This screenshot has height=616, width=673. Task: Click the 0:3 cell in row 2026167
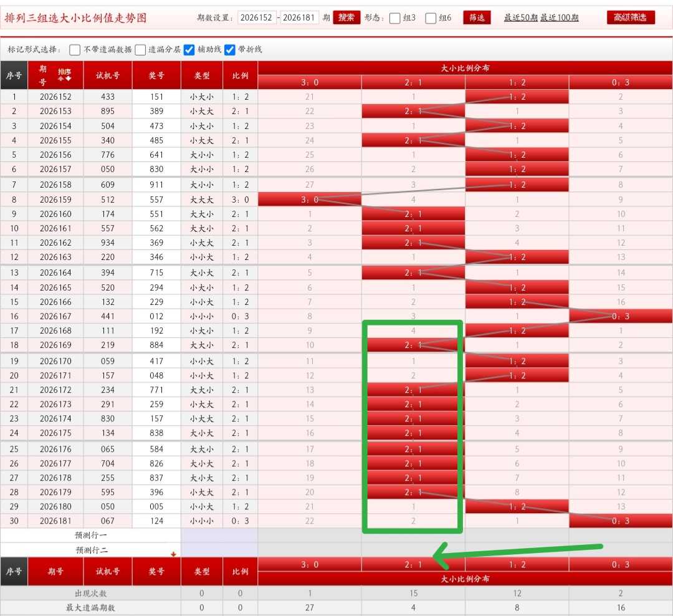coord(620,316)
